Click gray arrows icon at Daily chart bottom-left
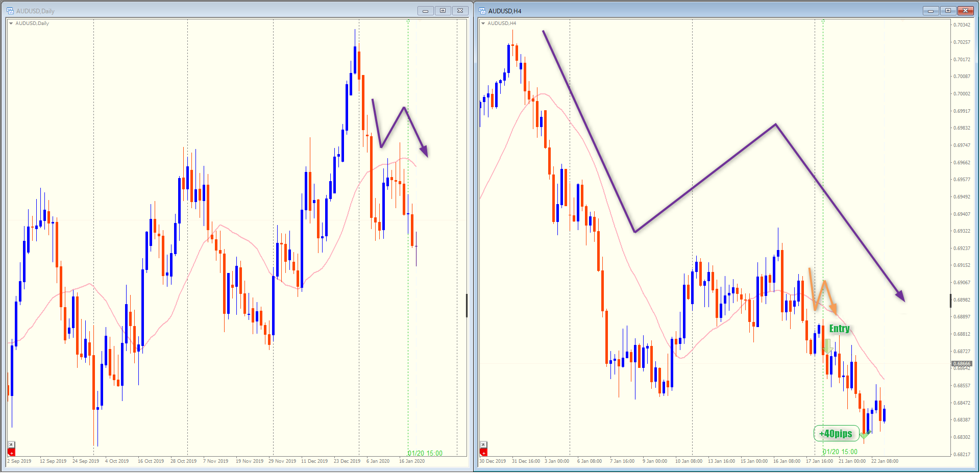 pos(11,444)
